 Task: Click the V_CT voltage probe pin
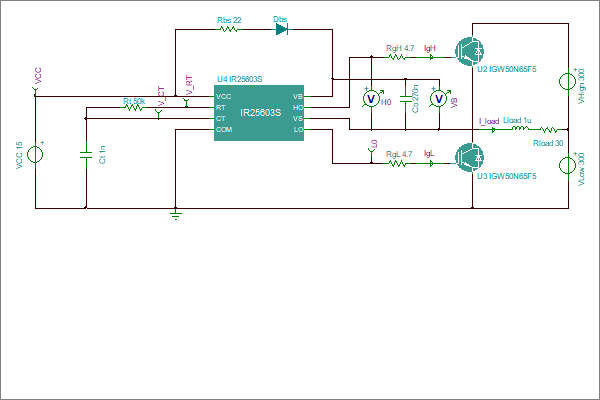[x=158, y=114]
